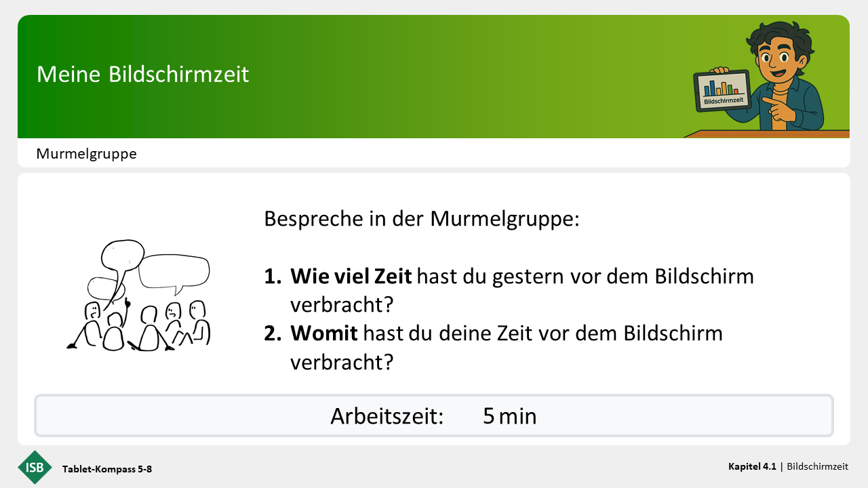Click the green gradient header banner
Viewport: 868px width, 488px height.
407,76
